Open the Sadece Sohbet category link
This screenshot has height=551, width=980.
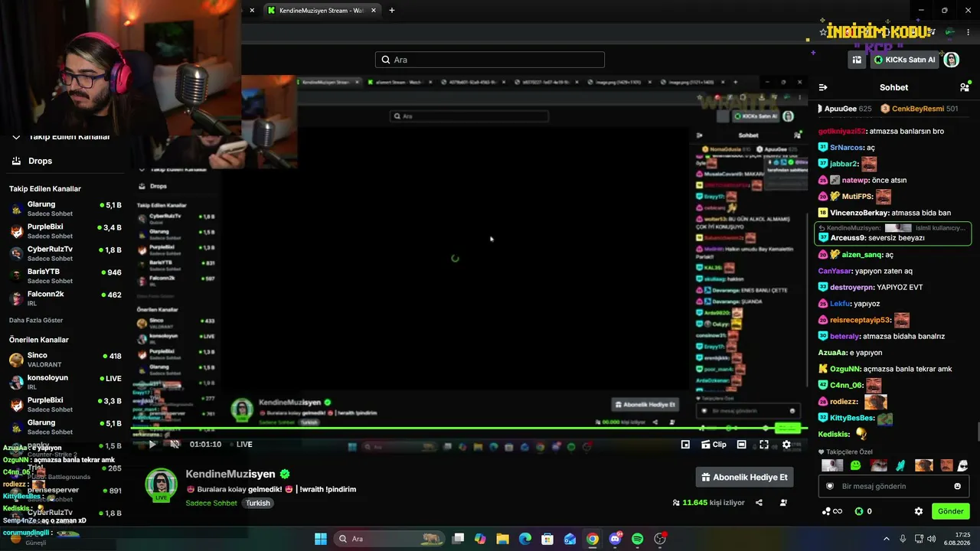coord(211,503)
